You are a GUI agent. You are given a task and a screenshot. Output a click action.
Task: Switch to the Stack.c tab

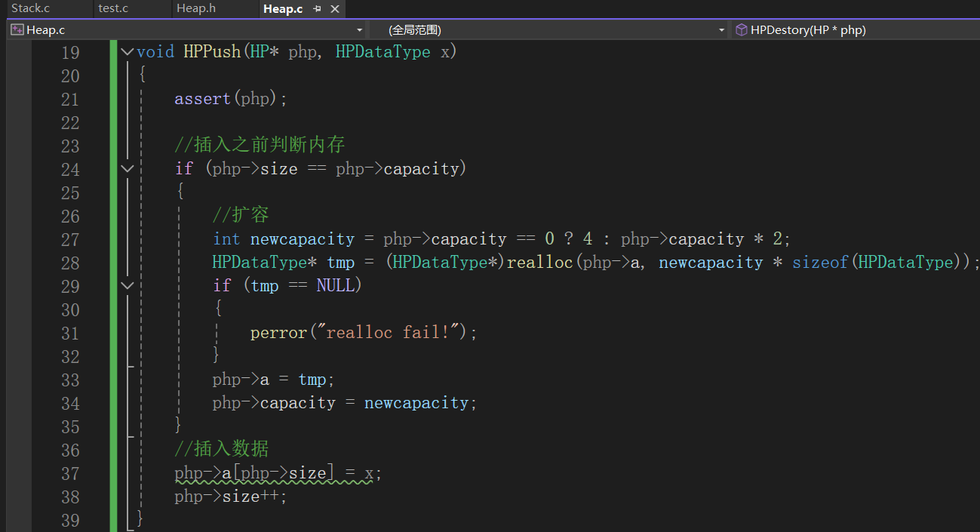[x=30, y=8]
